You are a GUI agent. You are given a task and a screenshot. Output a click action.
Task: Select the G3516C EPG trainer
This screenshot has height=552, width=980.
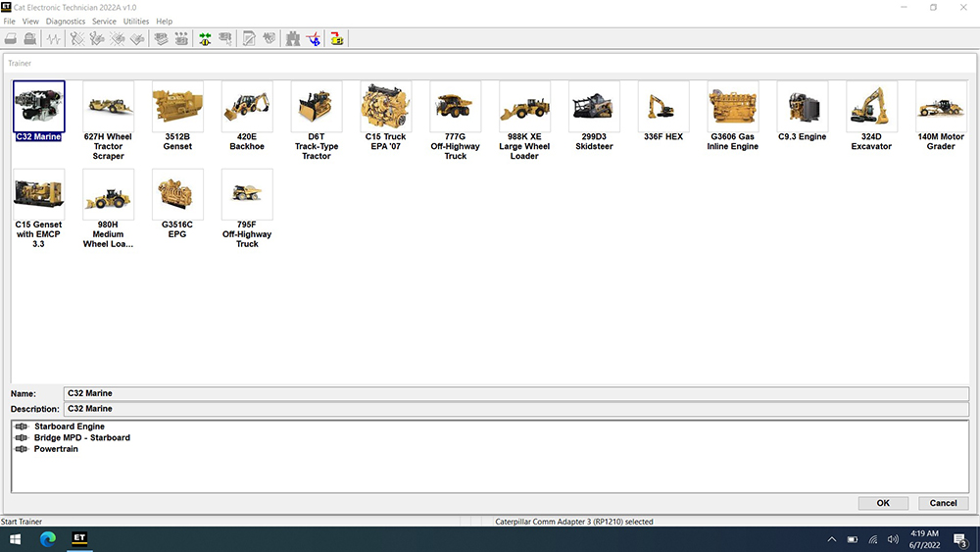coord(177,204)
